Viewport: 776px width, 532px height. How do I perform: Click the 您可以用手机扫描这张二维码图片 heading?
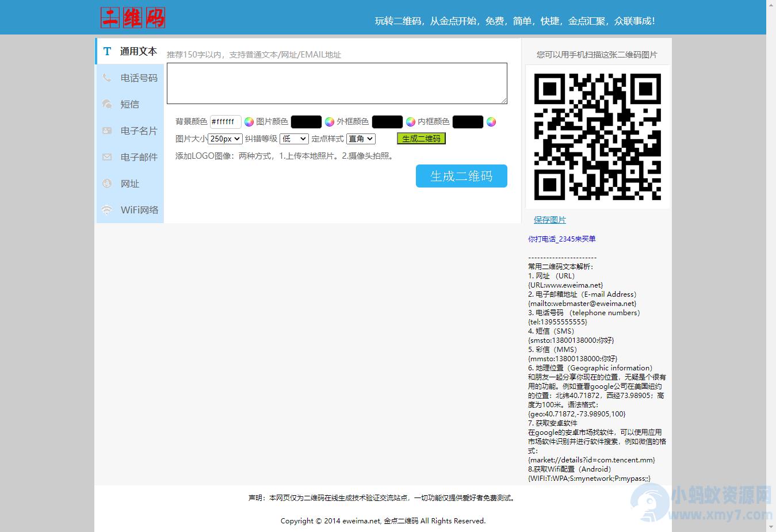[x=597, y=55]
